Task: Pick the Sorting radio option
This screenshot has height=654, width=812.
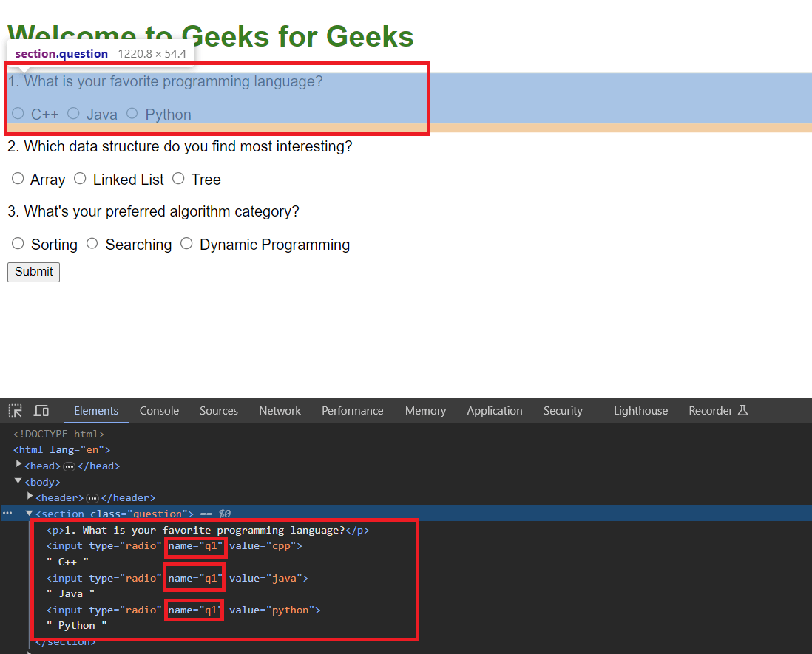Action: tap(18, 243)
